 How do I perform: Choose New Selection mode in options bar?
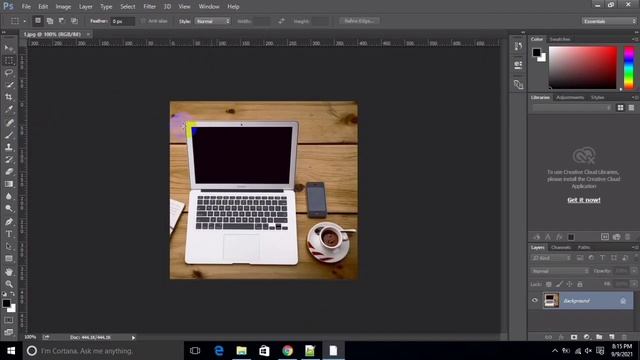(38, 21)
